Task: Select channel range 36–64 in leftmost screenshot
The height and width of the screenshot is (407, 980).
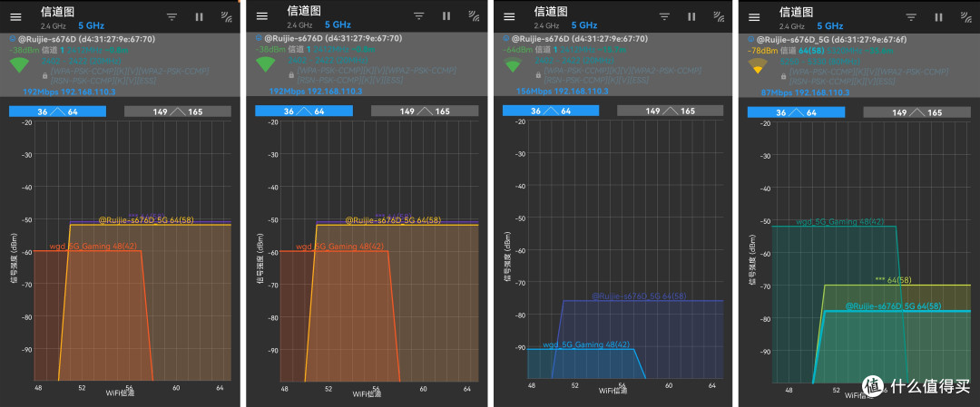Action: pos(57,111)
